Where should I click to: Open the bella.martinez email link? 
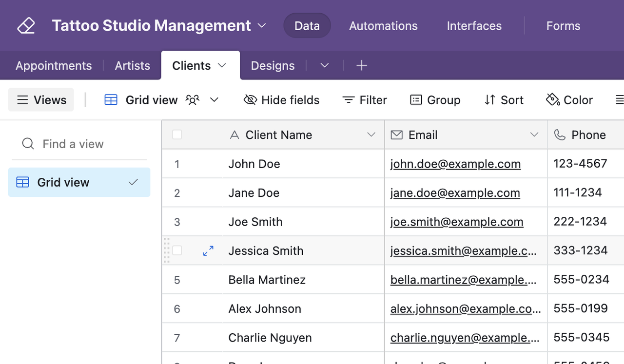click(463, 280)
